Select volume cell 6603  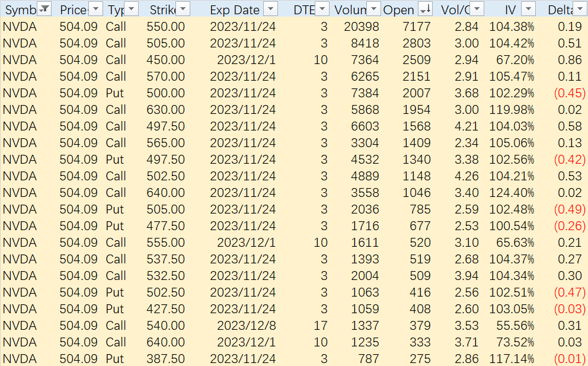pyautogui.click(x=365, y=126)
